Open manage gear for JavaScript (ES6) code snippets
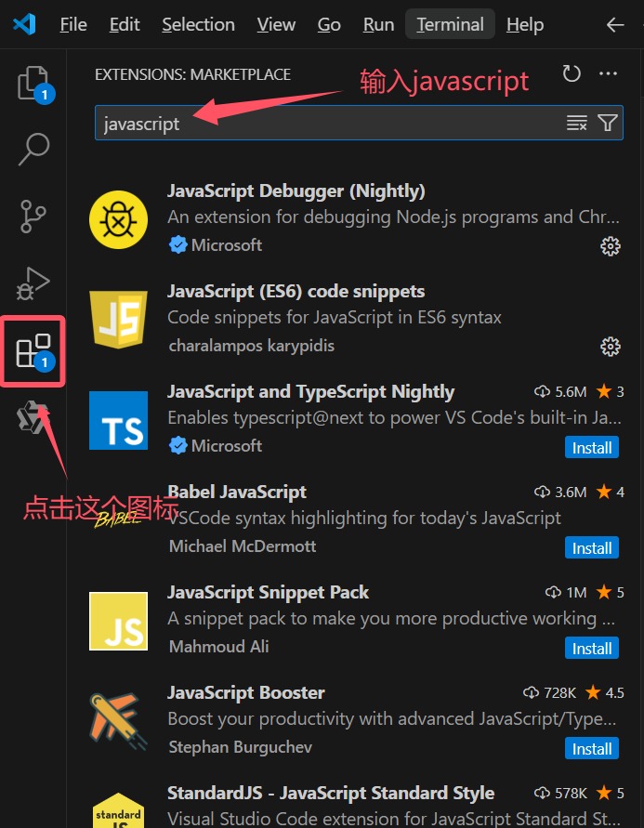644x828 pixels. [x=611, y=347]
